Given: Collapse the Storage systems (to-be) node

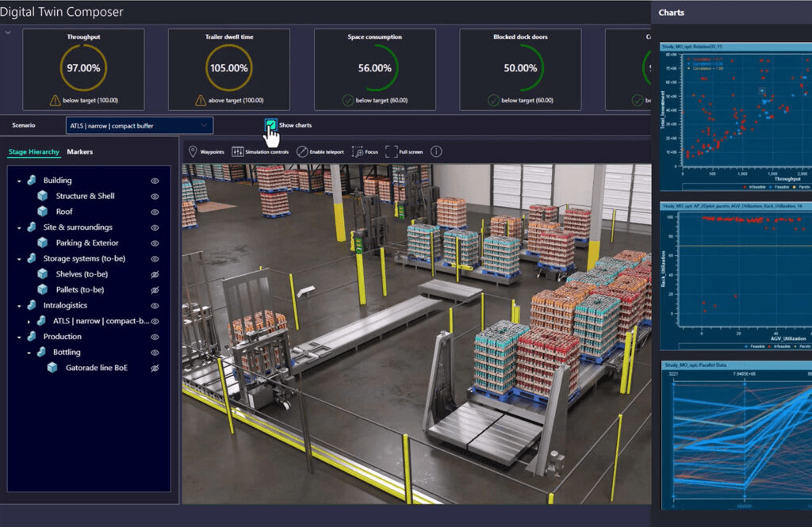Looking at the screenshot, I should pos(19,259).
